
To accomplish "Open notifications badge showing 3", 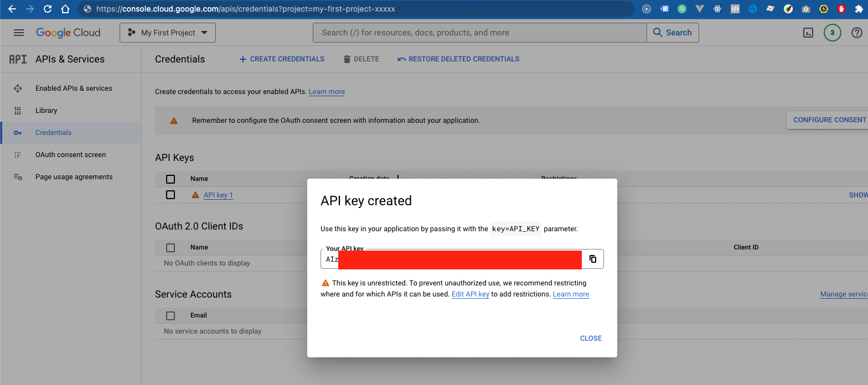I will 832,33.
